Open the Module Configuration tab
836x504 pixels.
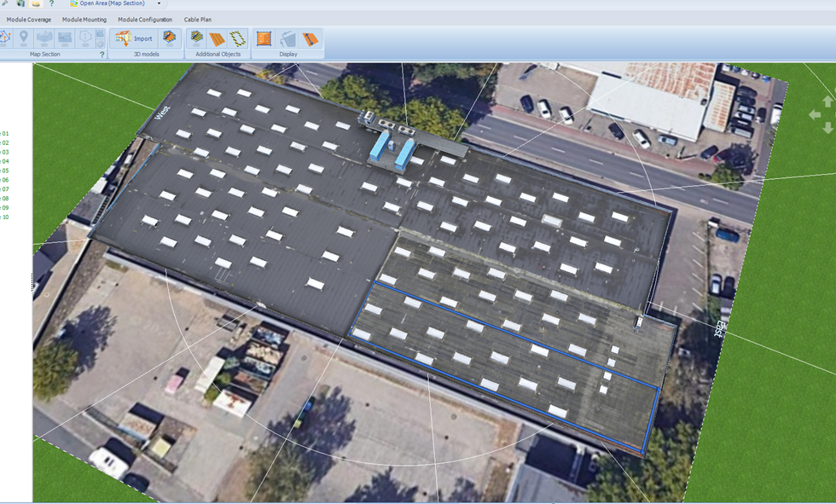145,20
